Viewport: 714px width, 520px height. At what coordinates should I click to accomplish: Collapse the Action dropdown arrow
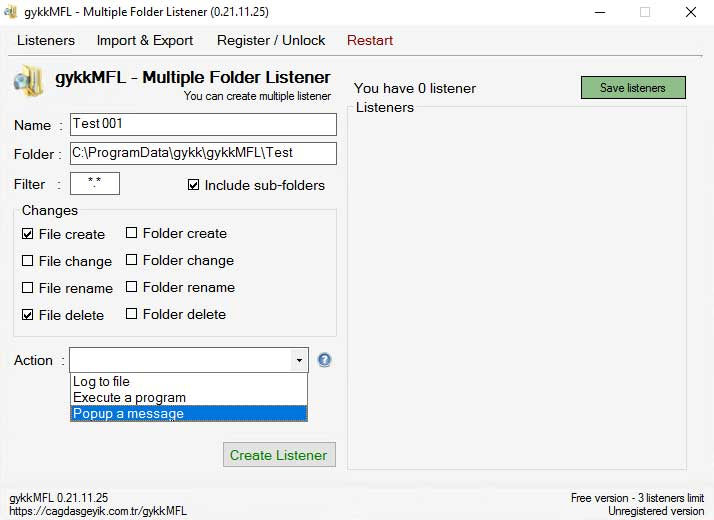[x=298, y=360]
